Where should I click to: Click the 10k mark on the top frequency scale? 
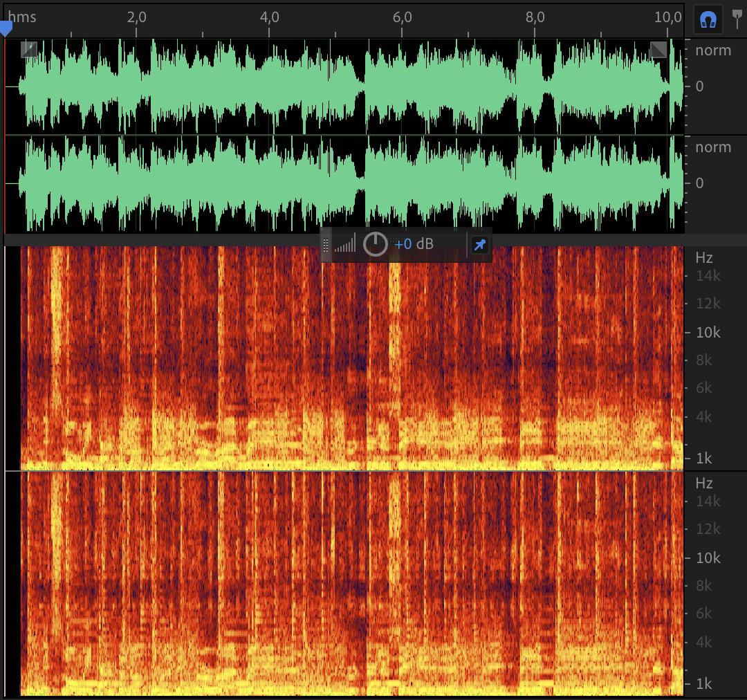[x=708, y=333]
